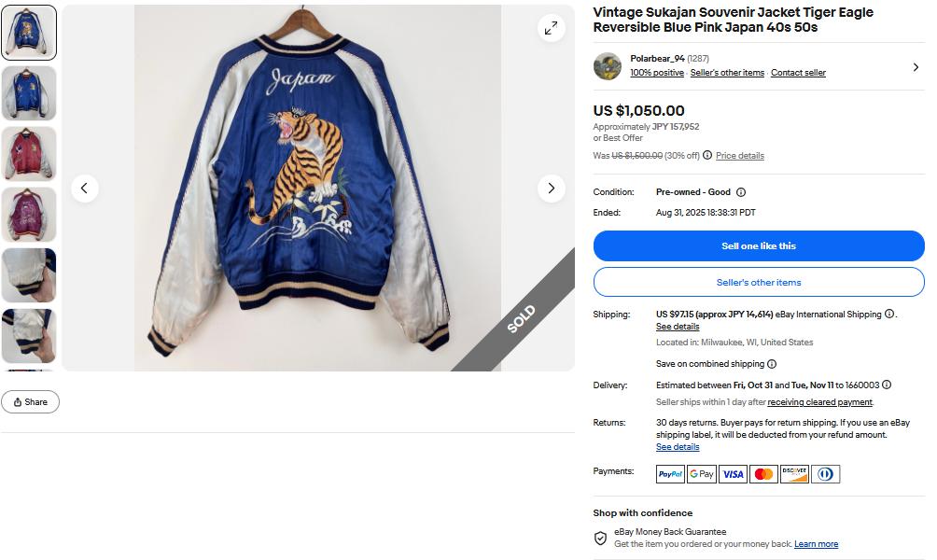Click the seller's profile avatar

tap(608, 66)
